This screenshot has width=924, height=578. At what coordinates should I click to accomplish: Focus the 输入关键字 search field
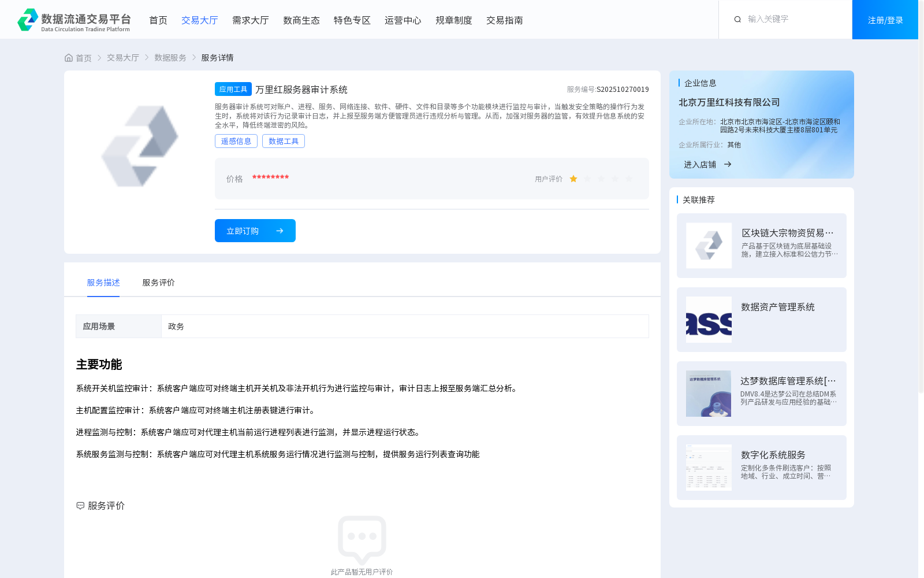click(x=794, y=19)
